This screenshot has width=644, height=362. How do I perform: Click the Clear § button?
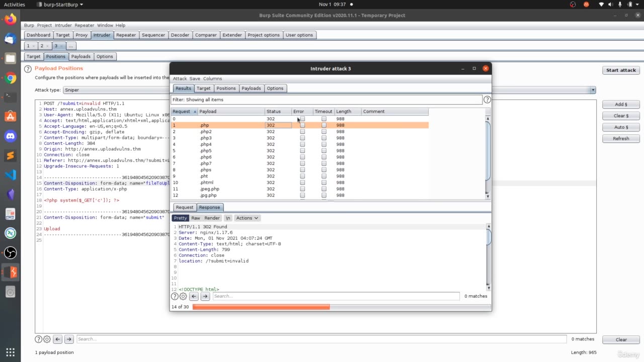[x=621, y=116]
